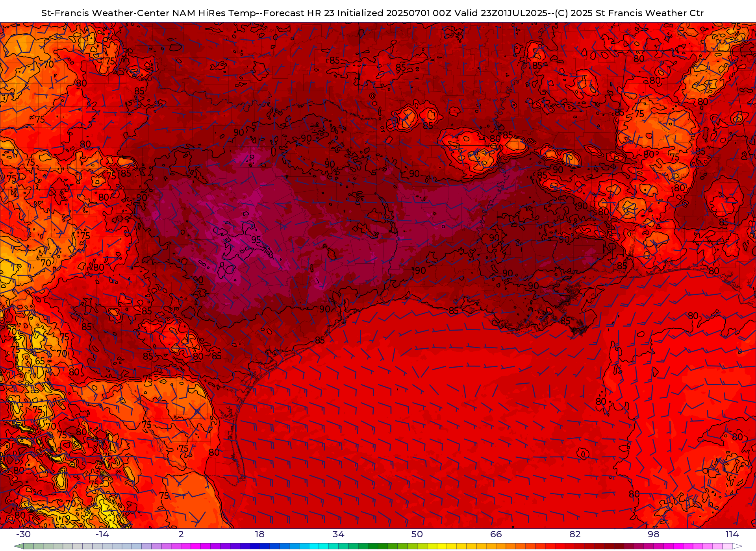Pick the dark green swatch in the colorbar
The image size is (756, 551).
(x=383, y=546)
